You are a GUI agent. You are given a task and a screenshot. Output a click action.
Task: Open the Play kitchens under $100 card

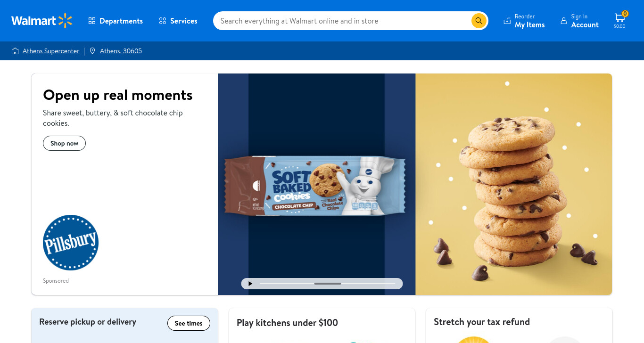tap(322, 326)
